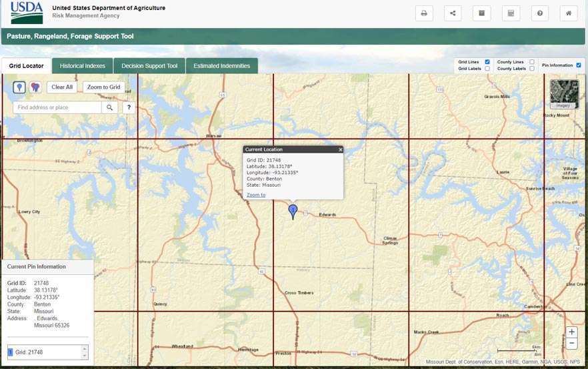This screenshot has width=588, height=369.
Task: Disable the Pin Information checkbox
Action: (578, 65)
